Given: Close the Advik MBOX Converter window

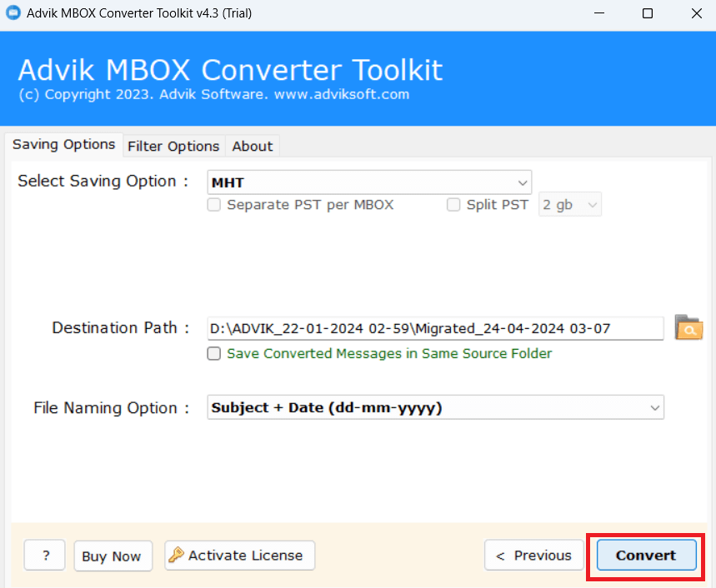Looking at the screenshot, I should tap(696, 13).
